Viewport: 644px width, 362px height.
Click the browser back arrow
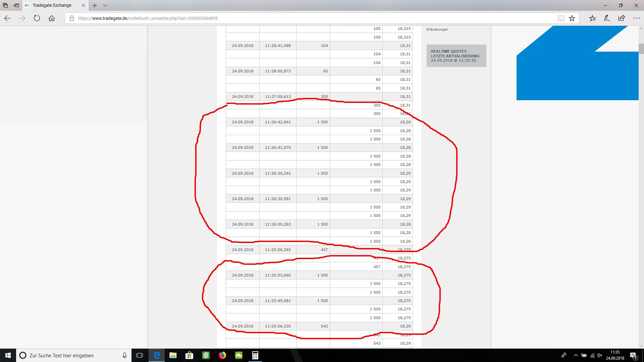pyautogui.click(x=7, y=18)
